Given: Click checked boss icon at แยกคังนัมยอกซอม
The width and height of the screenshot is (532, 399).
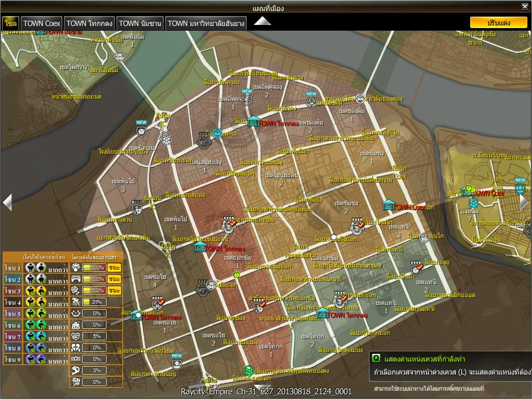Looking at the screenshot, I should pyautogui.click(x=229, y=224).
